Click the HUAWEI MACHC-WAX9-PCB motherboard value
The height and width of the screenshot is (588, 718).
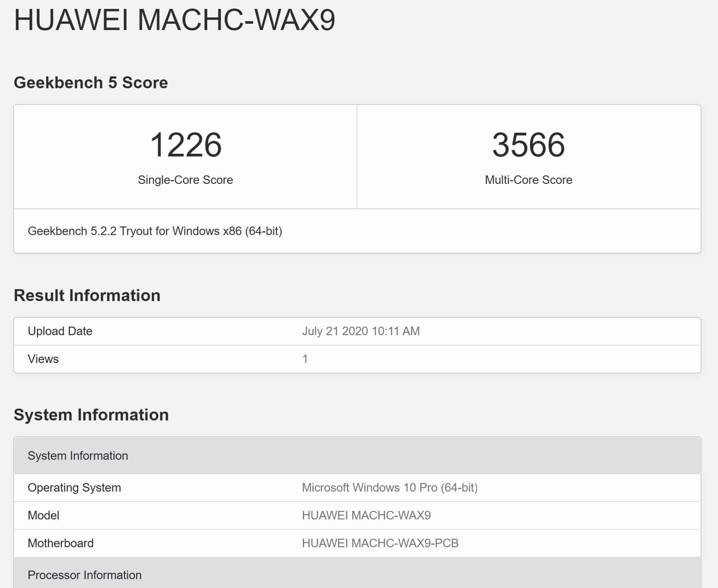(x=380, y=543)
